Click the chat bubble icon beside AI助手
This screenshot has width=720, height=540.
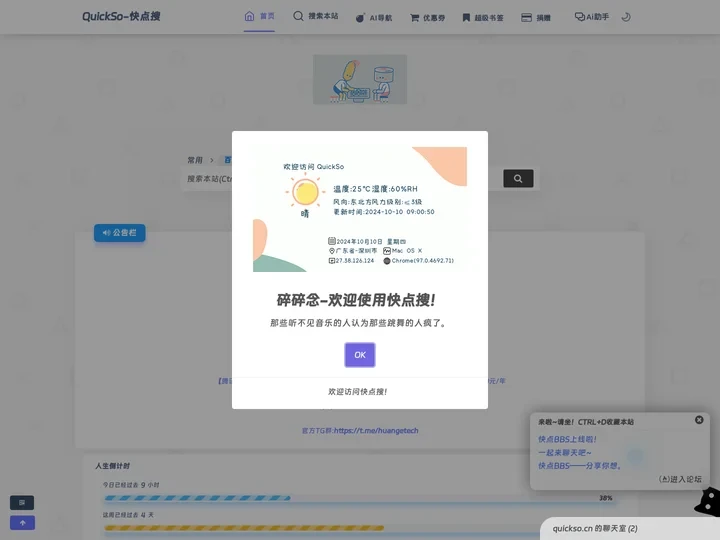(579, 17)
